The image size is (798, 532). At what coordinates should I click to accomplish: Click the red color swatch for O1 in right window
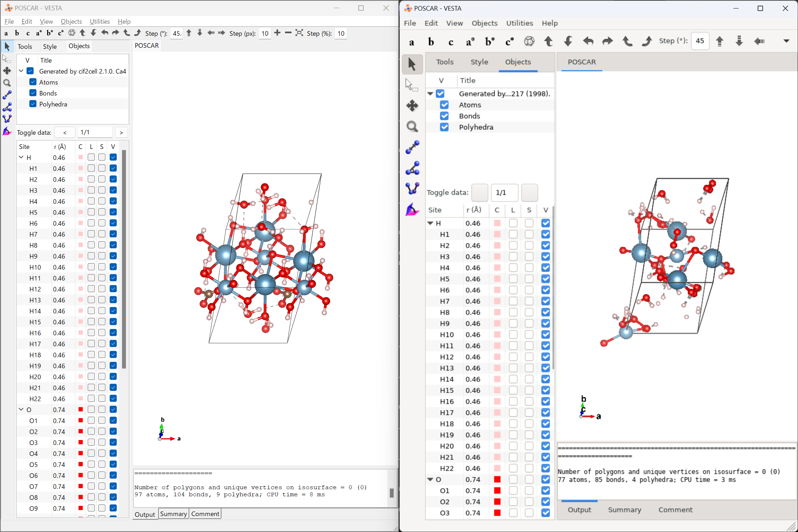click(x=497, y=491)
